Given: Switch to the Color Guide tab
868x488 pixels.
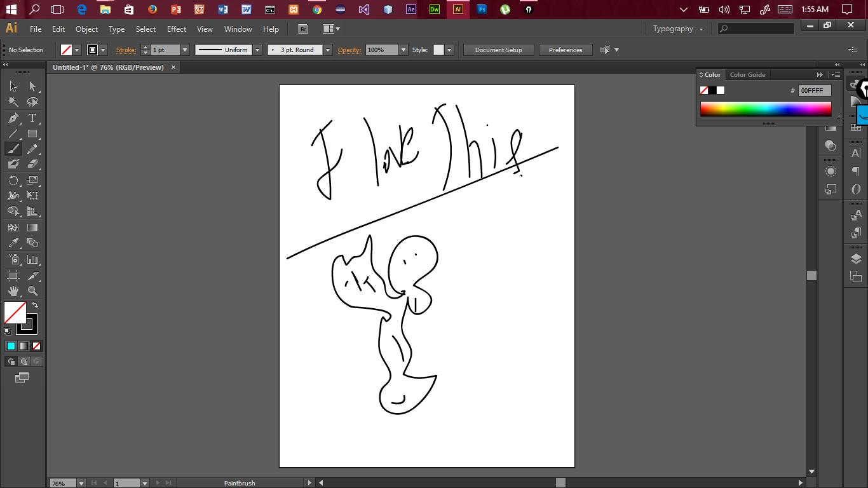Looking at the screenshot, I should [x=747, y=75].
